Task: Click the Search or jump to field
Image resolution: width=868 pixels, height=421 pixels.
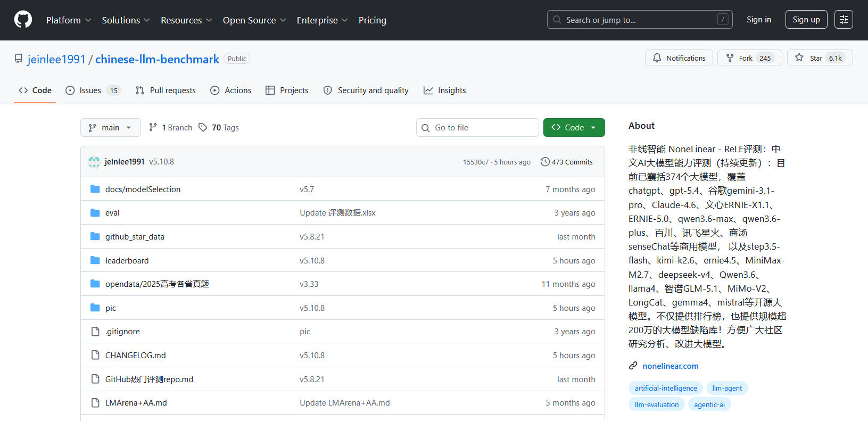Action: (640, 20)
